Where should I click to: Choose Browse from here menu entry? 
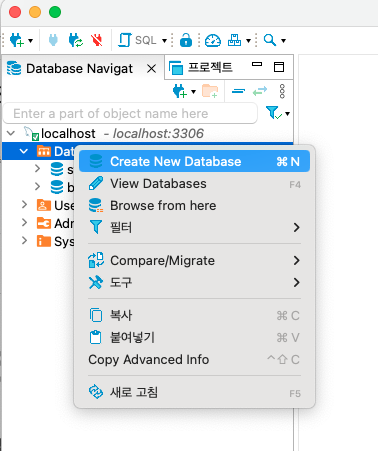click(x=194, y=206)
